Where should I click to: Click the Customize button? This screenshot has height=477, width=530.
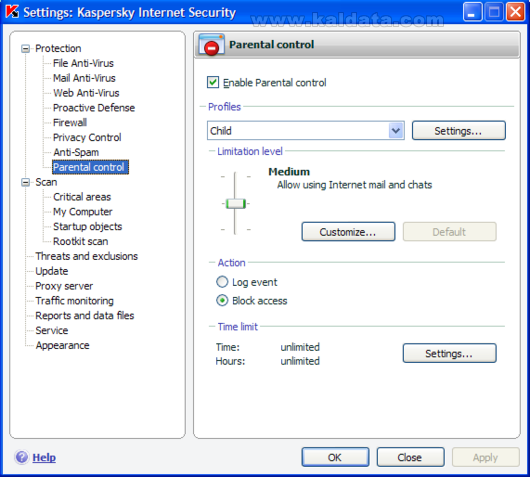[348, 232]
